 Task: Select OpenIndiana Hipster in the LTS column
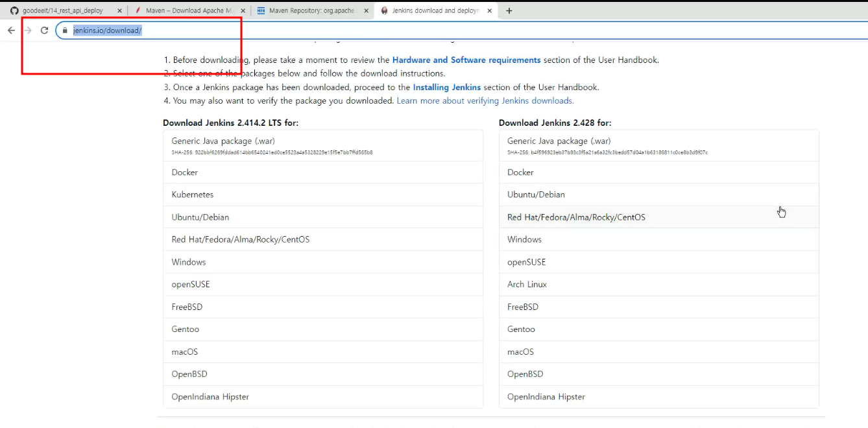tap(323, 397)
